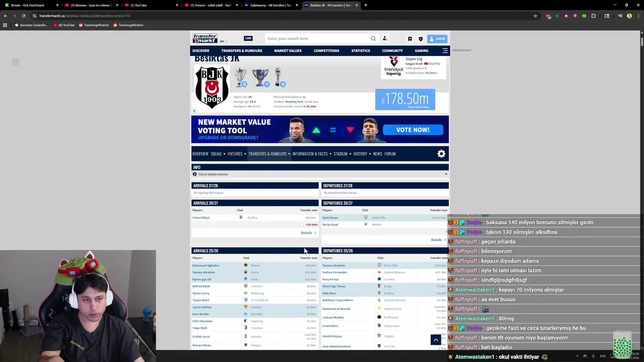Open the hamburger menu icon
The image size is (644, 362).
coord(445,51)
